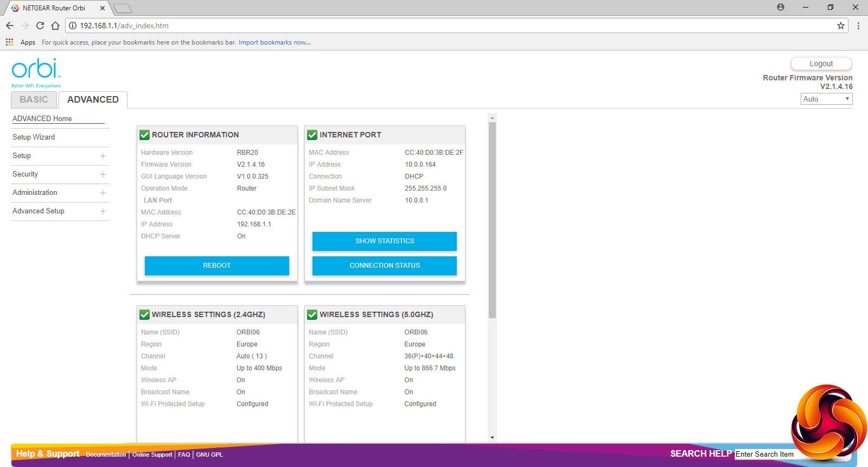Reload the router page
The height and width of the screenshot is (467, 868).
coord(40,26)
